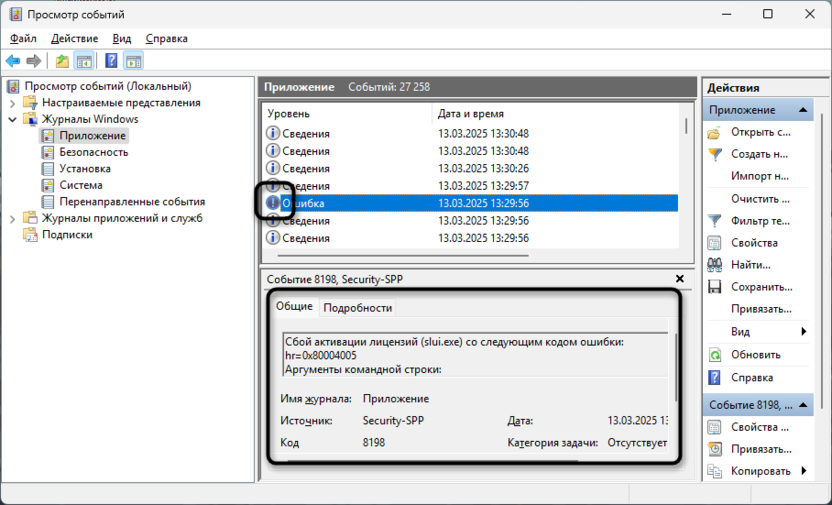Close the event 8198 preview pane
Screen dimensions: 832x505
[x=680, y=279]
